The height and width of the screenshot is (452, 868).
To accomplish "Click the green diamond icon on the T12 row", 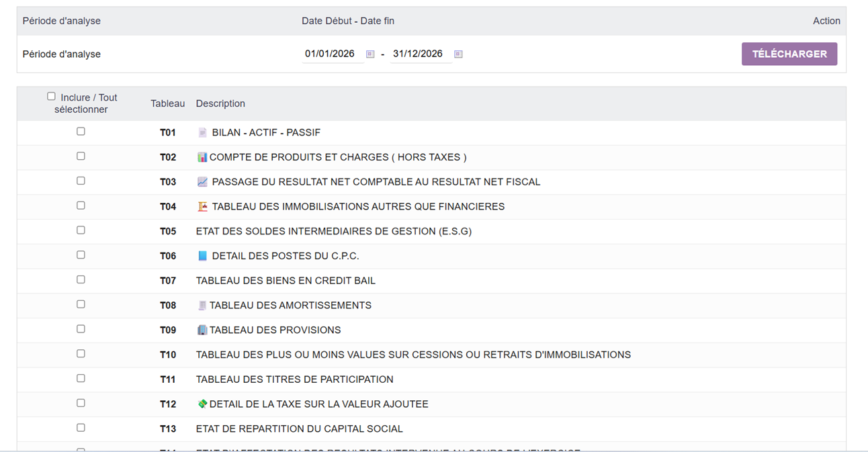I will (x=202, y=404).
